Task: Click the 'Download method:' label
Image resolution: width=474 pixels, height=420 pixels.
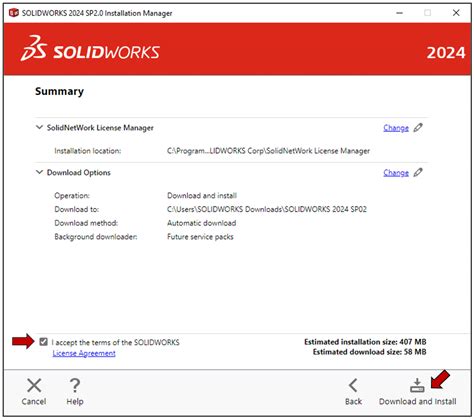Action: [86, 223]
